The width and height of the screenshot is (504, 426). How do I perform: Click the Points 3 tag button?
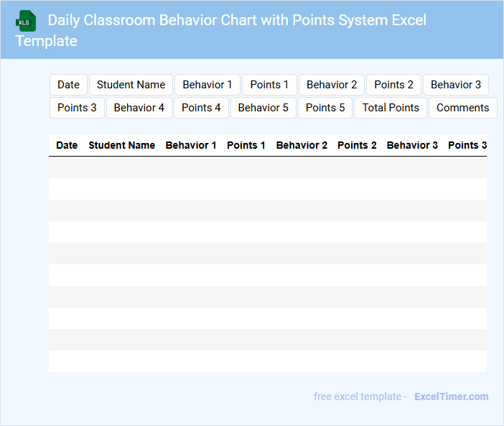click(x=77, y=108)
